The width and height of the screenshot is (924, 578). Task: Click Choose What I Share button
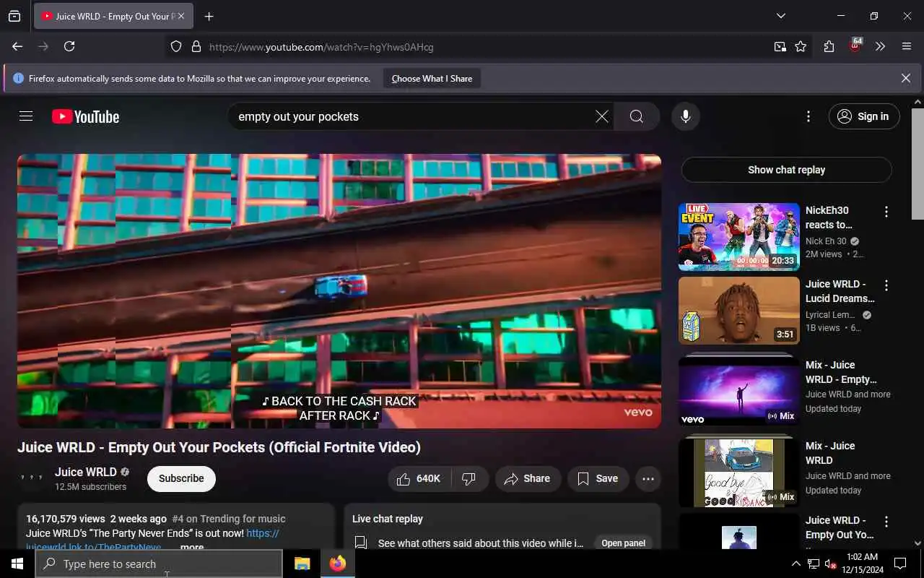click(x=432, y=78)
